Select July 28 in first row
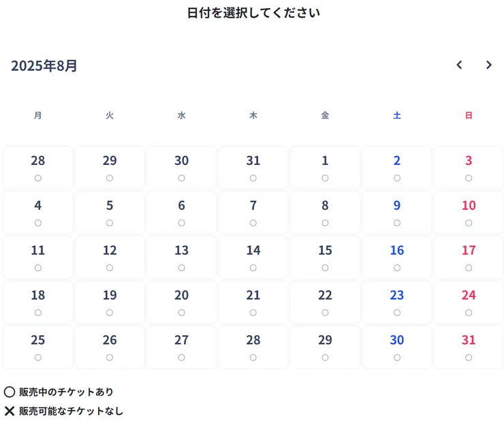 (38, 168)
